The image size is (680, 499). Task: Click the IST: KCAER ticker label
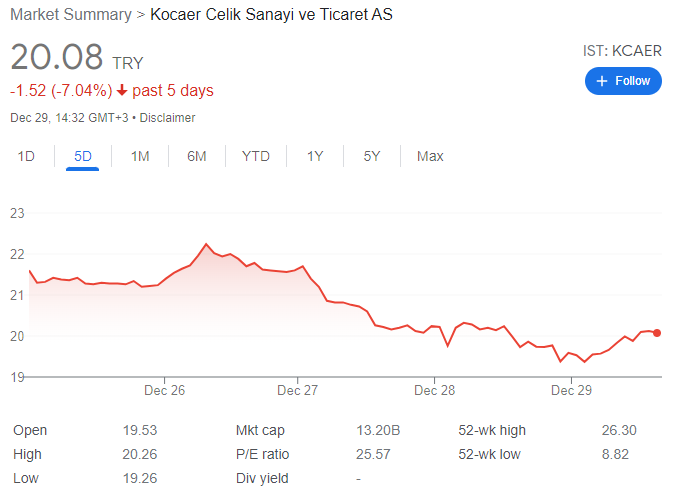(622, 51)
